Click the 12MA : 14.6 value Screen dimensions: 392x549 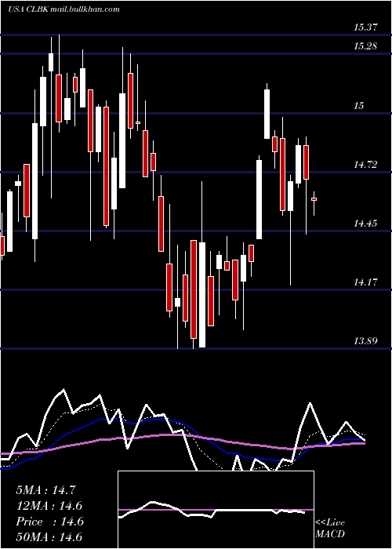coord(49,506)
